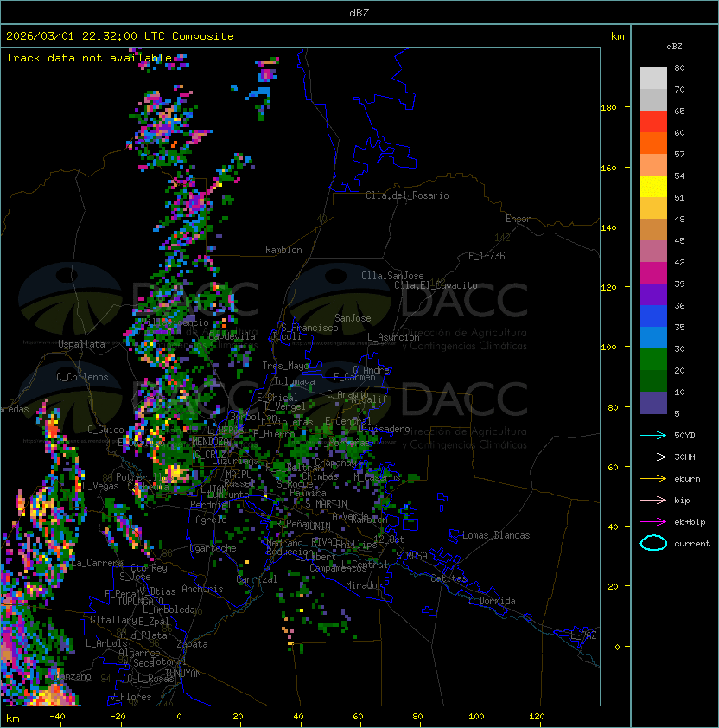
Task: Click the '180' tick on vertical km axis
Action: tap(608, 108)
